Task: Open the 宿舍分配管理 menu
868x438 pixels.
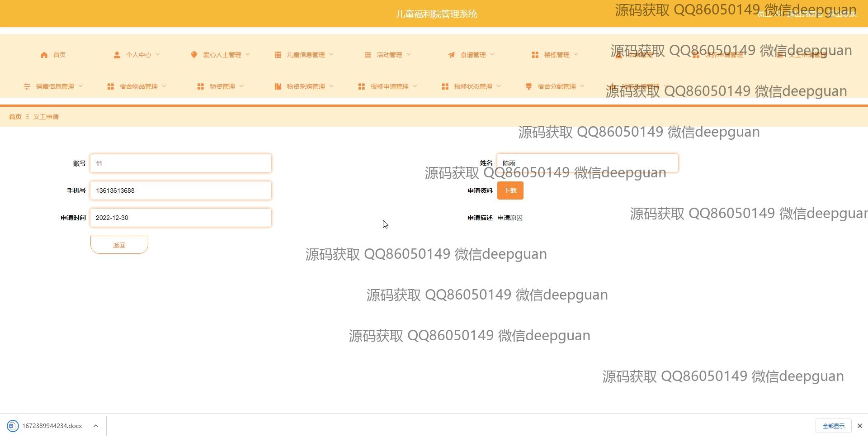Action: 556,86
